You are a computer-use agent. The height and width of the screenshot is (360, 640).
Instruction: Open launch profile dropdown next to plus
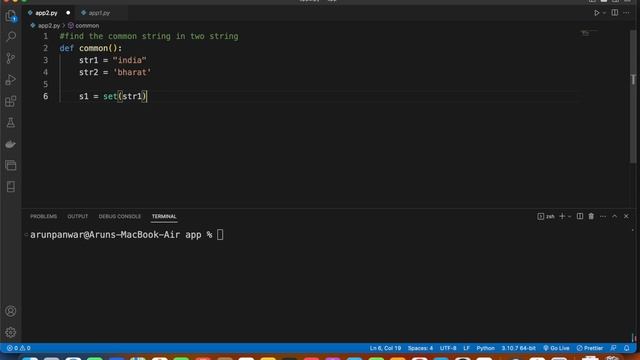pyautogui.click(x=570, y=216)
